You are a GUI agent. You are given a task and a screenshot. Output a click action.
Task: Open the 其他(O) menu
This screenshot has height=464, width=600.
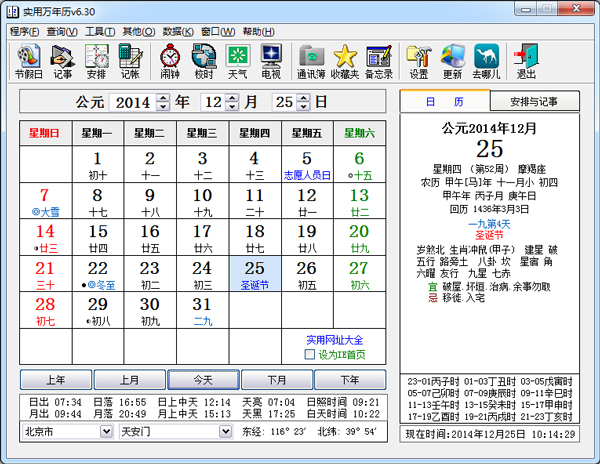click(139, 32)
